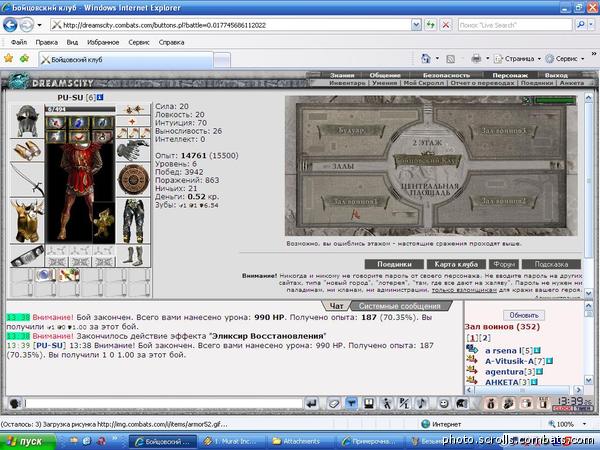Click the walking figure icon in chat bar
600x450 pixels.
tap(387, 403)
